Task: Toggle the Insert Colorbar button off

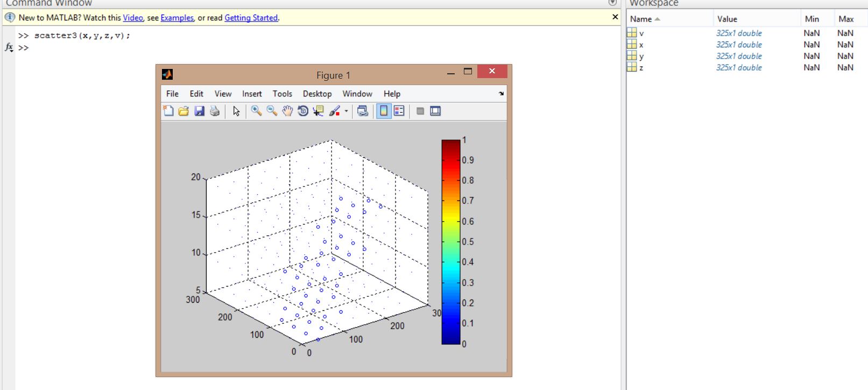Action: [x=384, y=111]
